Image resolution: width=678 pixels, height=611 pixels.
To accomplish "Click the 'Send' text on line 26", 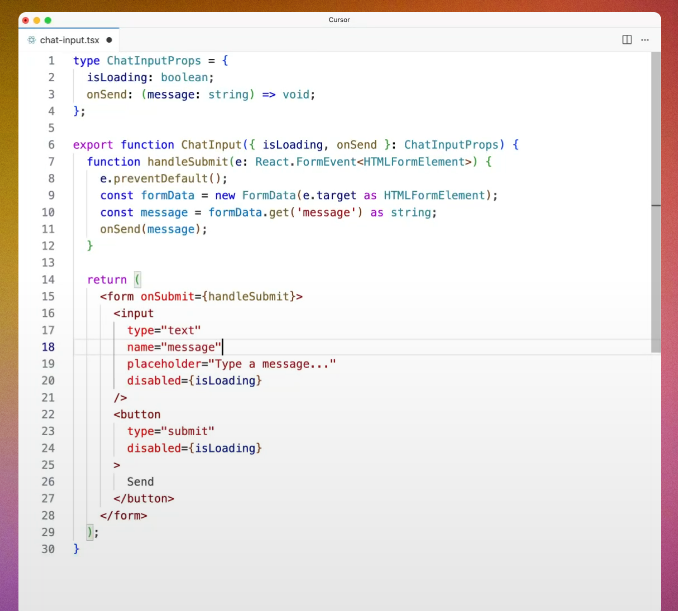I will click(x=140, y=482).
